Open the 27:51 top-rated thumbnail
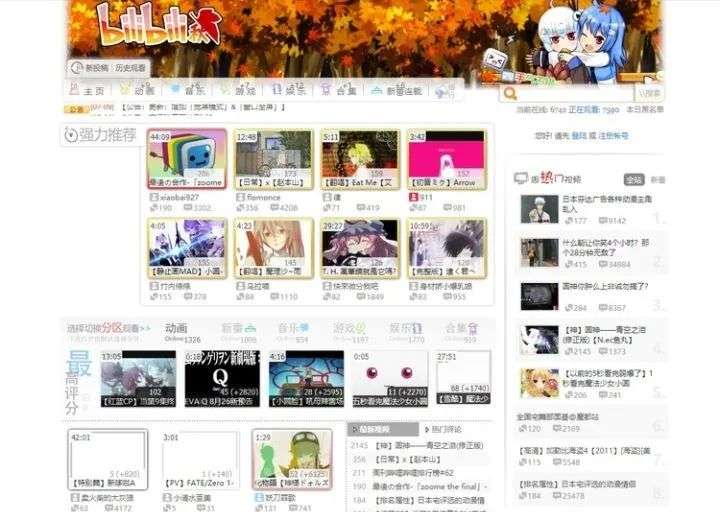The height and width of the screenshot is (512, 720). click(x=463, y=377)
